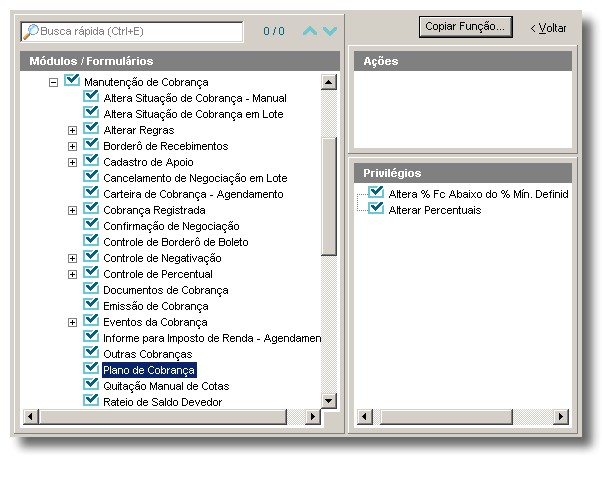Toggle Documentos de Cobrança checkbox

91,288
